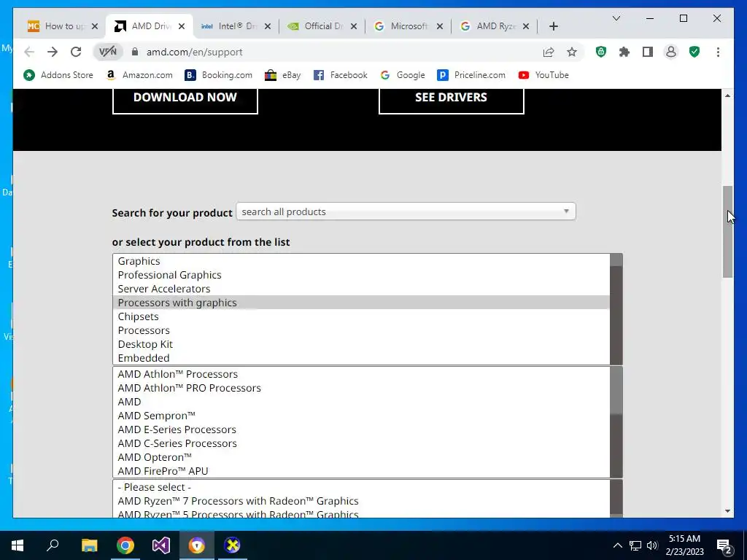Open the Extensions puzzle icon
The image size is (747, 560).
(624, 52)
